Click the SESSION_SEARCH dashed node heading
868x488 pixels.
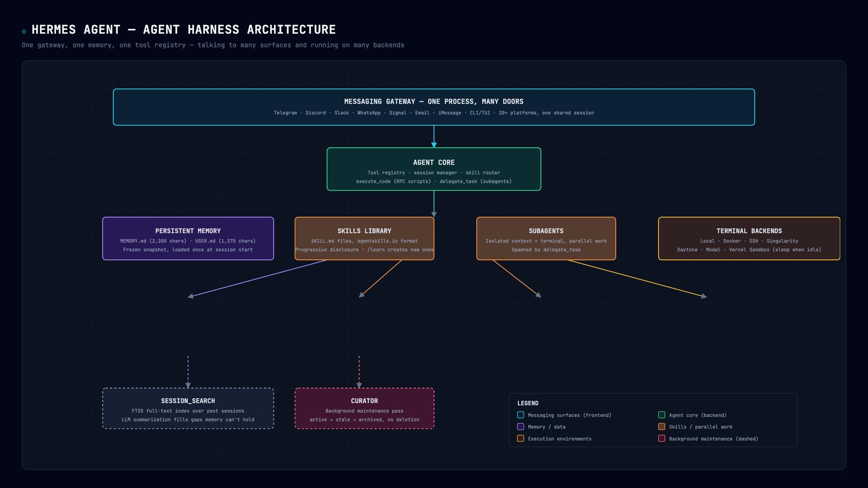pyautogui.click(x=188, y=401)
